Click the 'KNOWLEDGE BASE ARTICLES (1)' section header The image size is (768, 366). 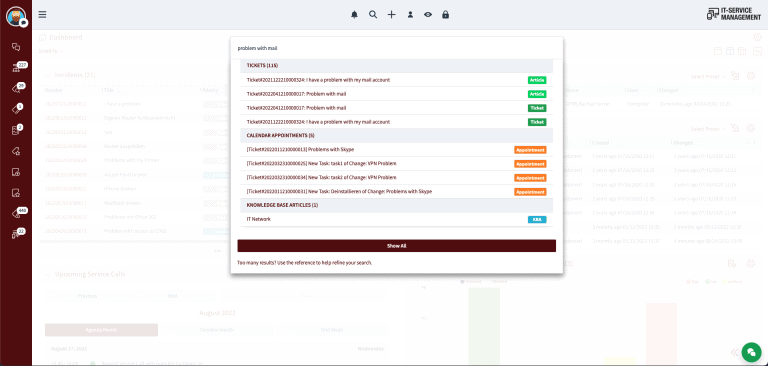tap(396, 205)
